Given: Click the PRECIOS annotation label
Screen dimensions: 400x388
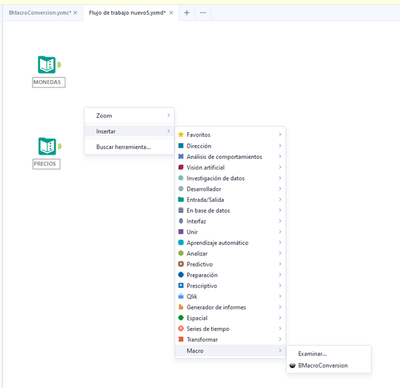Looking at the screenshot, I should coord(46,164).
